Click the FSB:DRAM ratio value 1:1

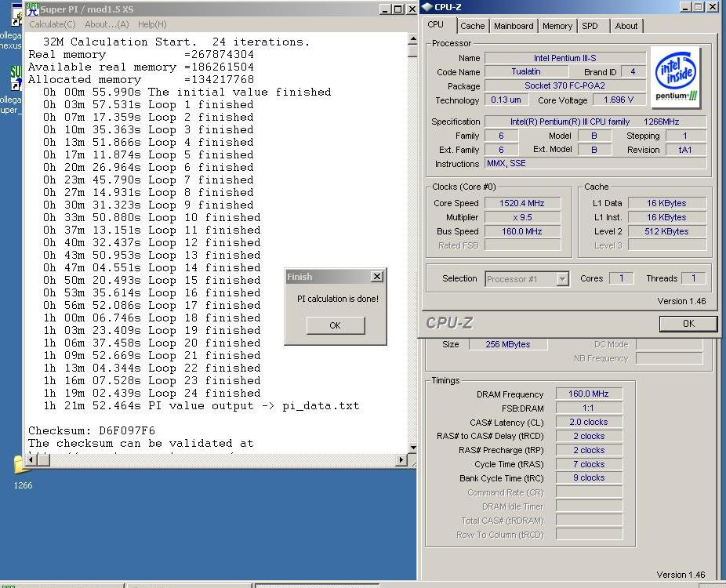589,408
